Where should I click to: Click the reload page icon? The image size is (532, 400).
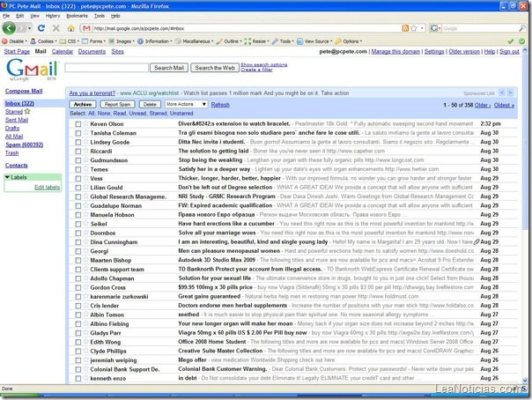pos(41,28)
